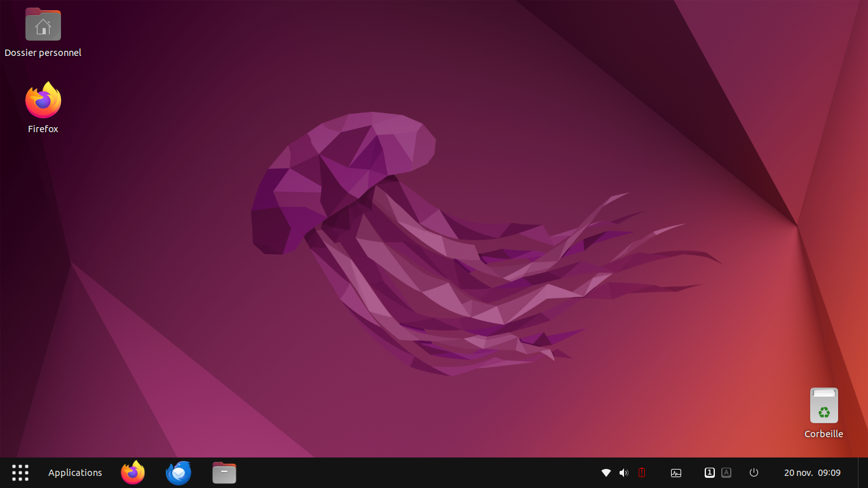Open the app grid launcher
868x488 pixels.
pos(20,473)
